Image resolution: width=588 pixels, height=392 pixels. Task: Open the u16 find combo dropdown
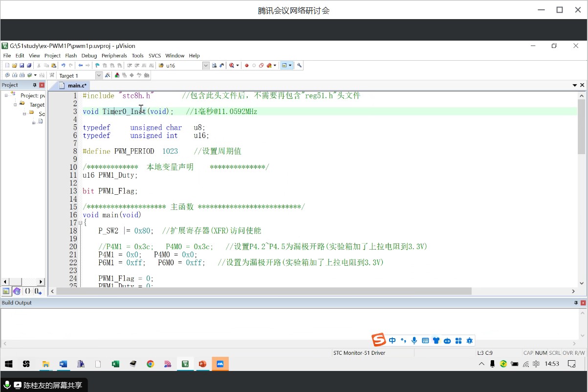click(206, 65)
